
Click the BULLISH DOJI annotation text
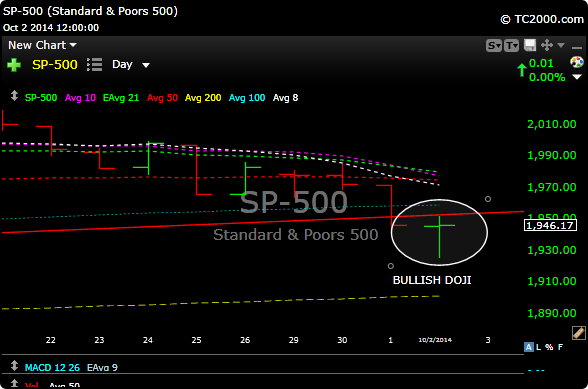[432, 280]
